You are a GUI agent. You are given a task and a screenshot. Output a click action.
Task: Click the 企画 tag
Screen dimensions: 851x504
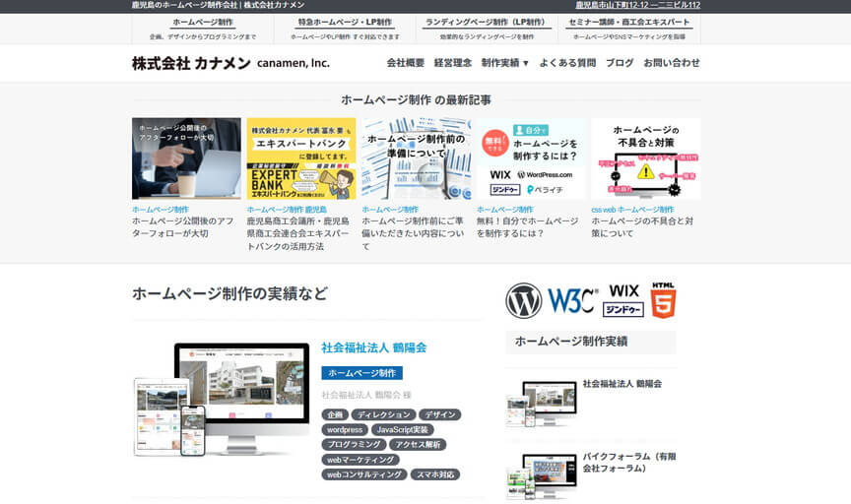pos(335,414)
